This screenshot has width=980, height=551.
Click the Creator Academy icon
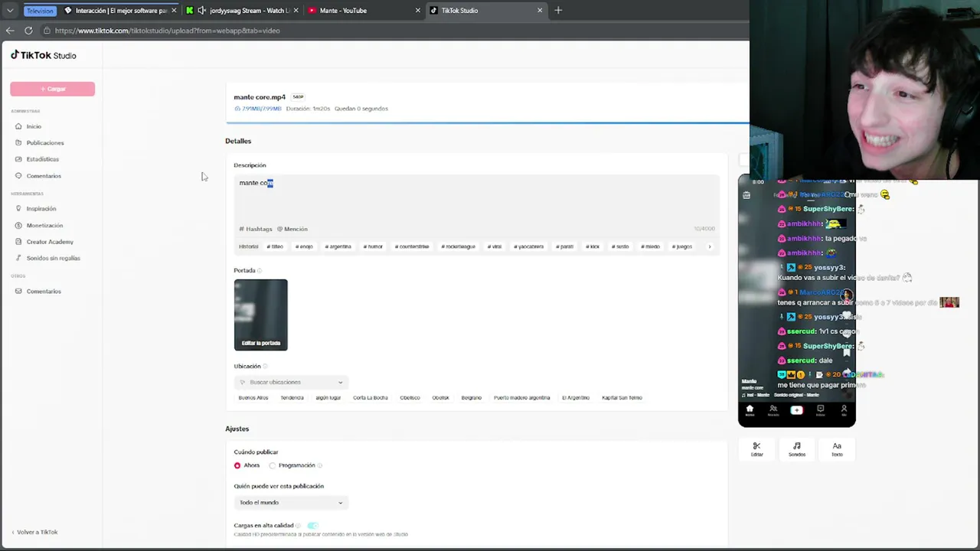point(18,242)
